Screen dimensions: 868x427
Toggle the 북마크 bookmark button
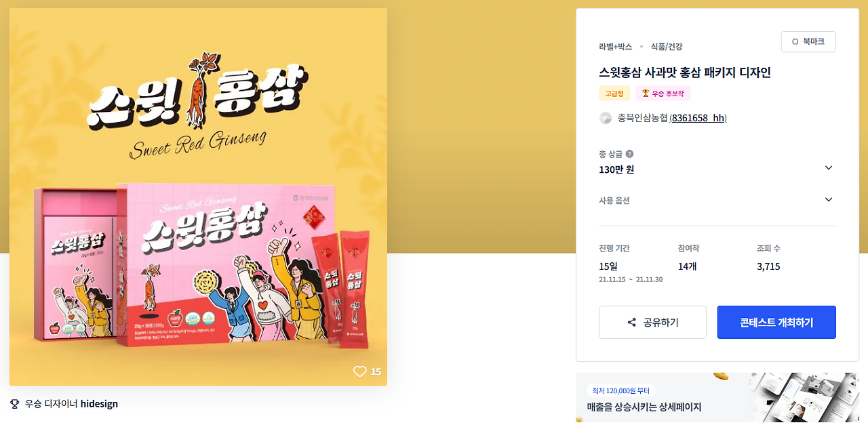808,41
